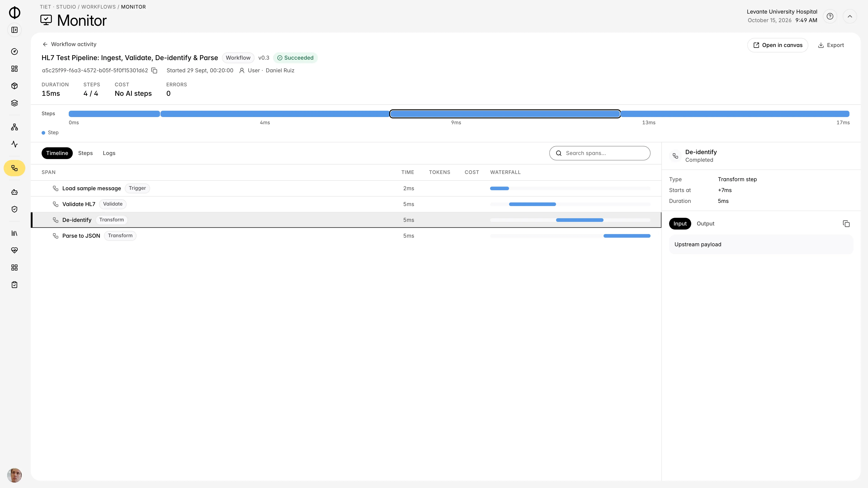Click the Step legend dot
Screen dimensions: 868x488
(43, 133)
